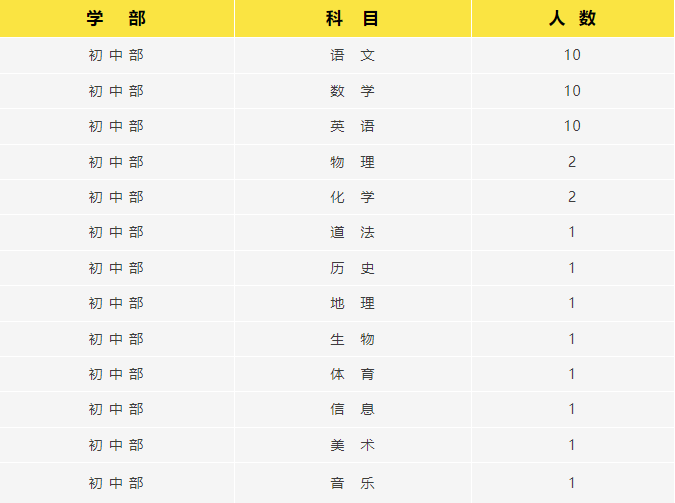The image size is (675, 503).
Task: Select the 人数 value in the 物理 row
Action: (572, 162)
